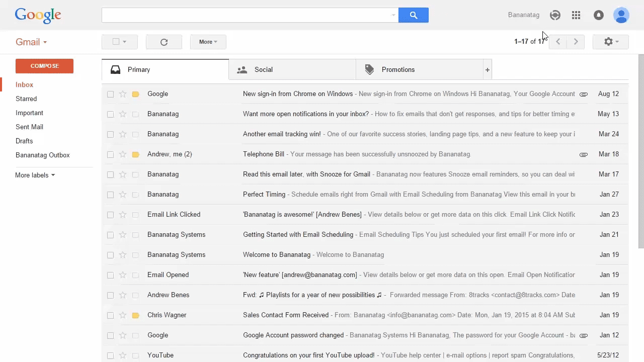
Task: Star the Telephone Bill email
Action: pyautogui.click(x=123, y=154)
